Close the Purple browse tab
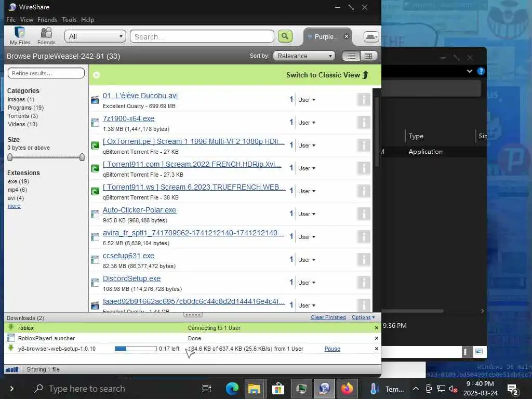The image size is (532, 399). tap(347, 36)
